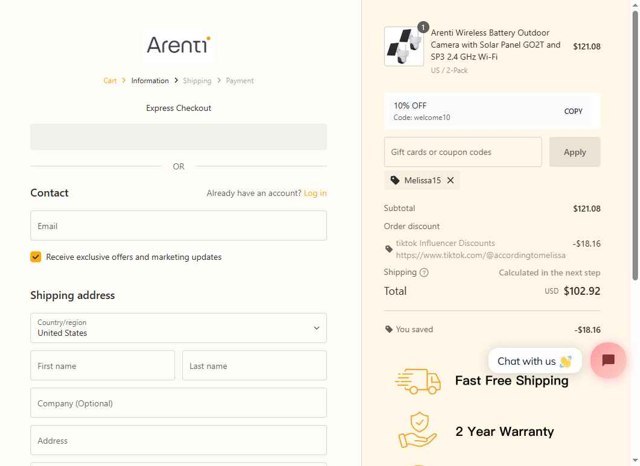Click the Melissa15 tag icon
This screenshot has height=466, width=640.
pyautogui.click(x=395, y=180)
